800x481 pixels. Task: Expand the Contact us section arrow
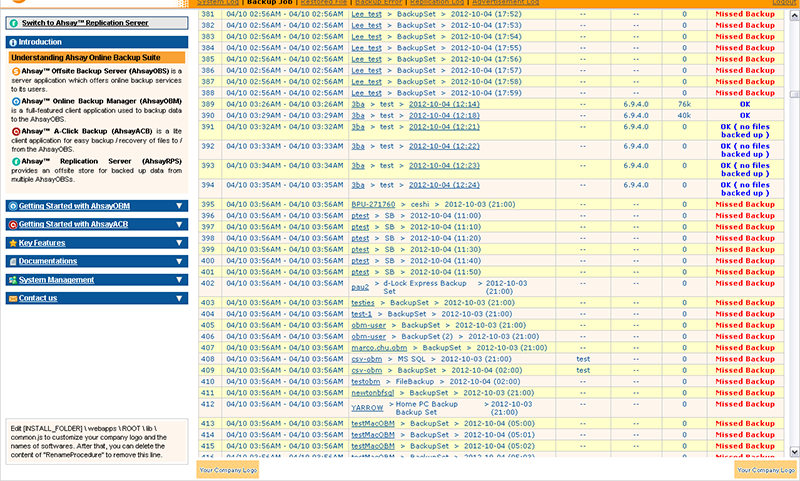[x=179, y=298]
